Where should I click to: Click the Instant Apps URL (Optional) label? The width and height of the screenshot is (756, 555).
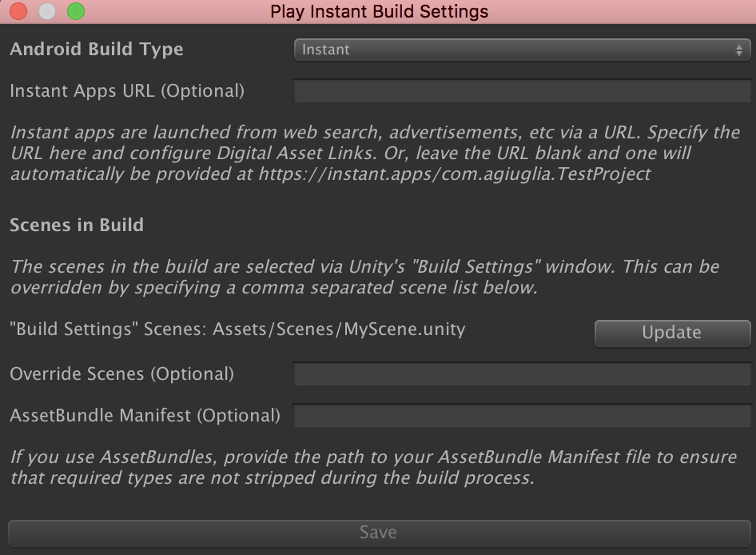point(127,91)
